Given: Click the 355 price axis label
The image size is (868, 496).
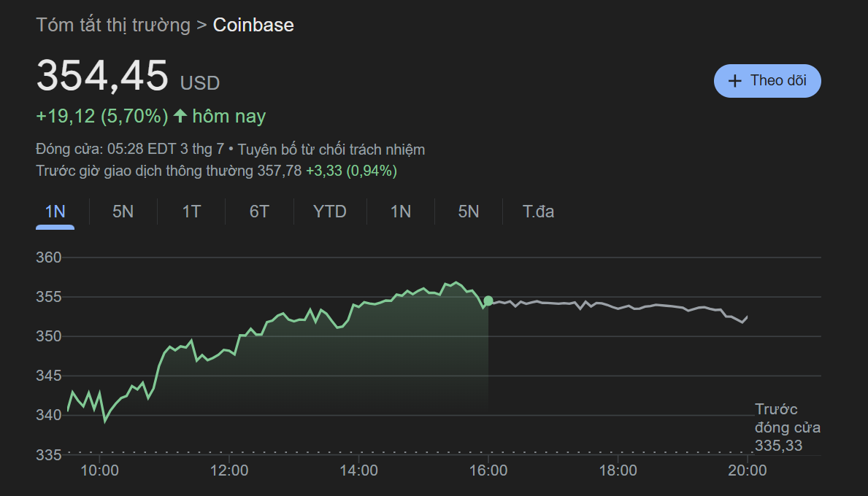Looking at the screenshot, I should click(49, 297).
